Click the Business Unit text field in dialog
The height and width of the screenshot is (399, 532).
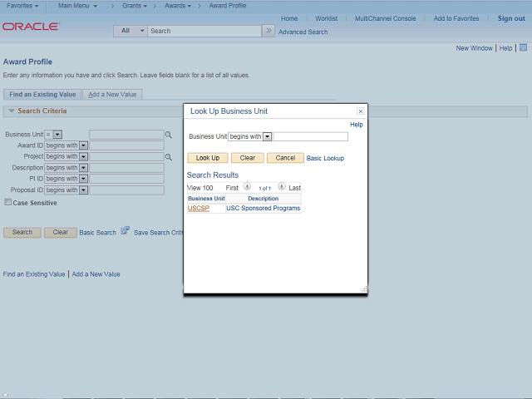pos(311,136)
